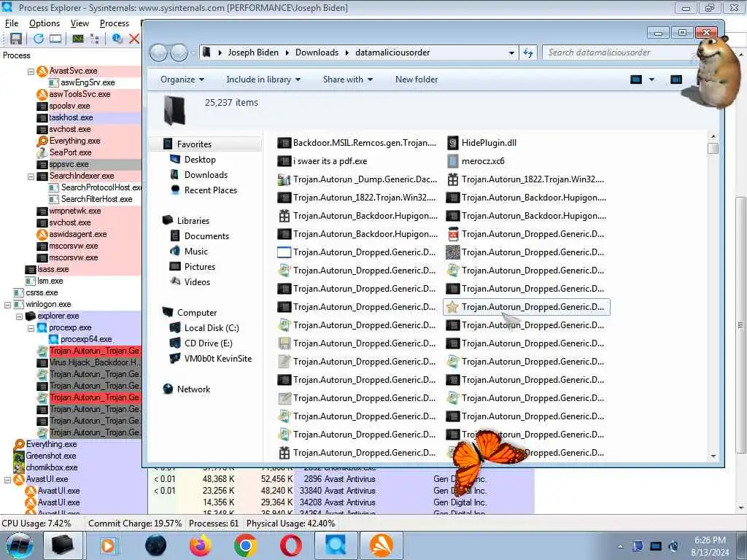Image resolution: width=747 pixels, height=560 pixels.
Task: Open the address bar history dropdown arrow
Action: [x=511, y=52]
